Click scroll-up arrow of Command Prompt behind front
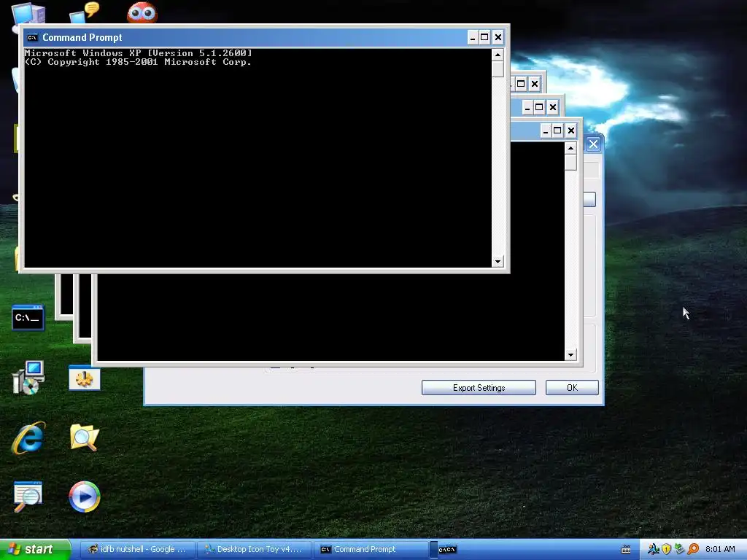 tap(570, 148)
